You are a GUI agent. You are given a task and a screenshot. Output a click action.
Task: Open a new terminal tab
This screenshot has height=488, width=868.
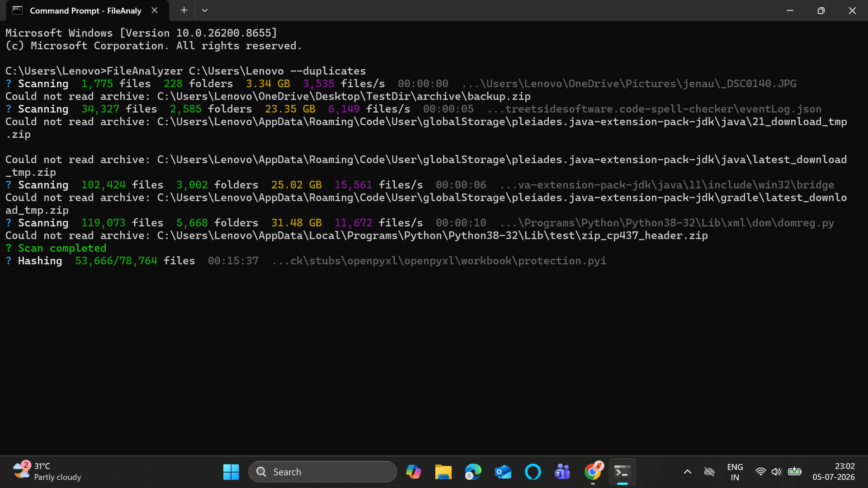coord(184,10)
